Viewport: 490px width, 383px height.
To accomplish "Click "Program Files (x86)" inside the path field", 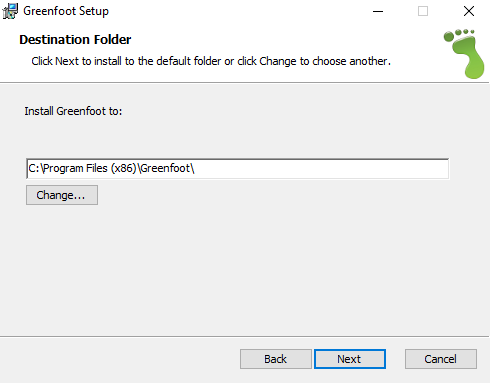I will [90, 168].
